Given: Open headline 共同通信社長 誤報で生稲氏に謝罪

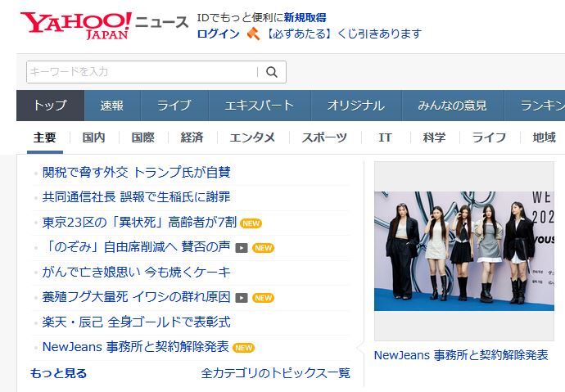Looking at the screenshot, I should click(136, 197).
